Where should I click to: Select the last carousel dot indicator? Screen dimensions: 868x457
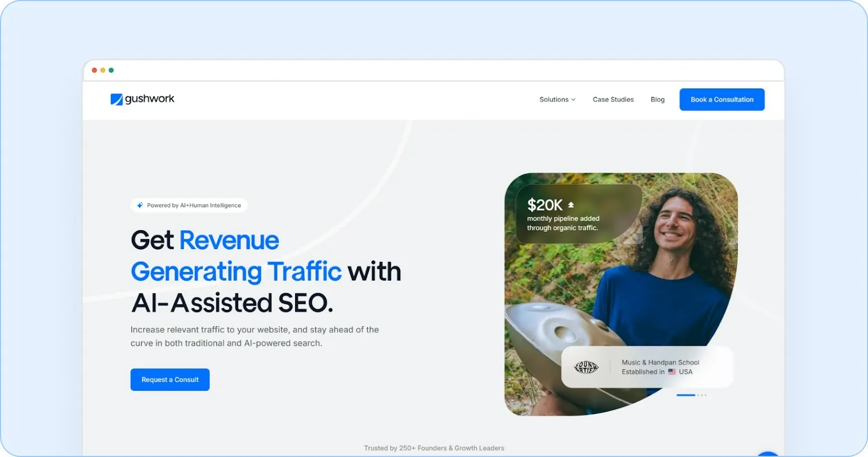(705, 395)
